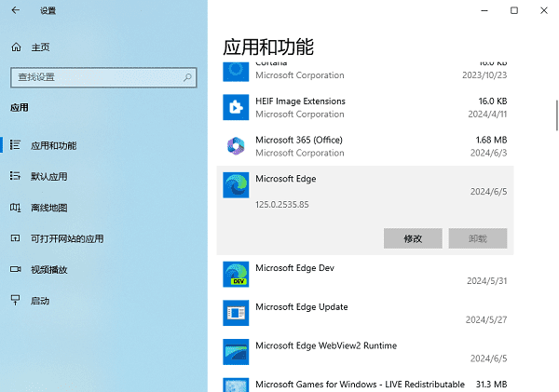Screen dimensions: 559x392
Task: Open the 主页 home icon
Action: coord(16,47)
